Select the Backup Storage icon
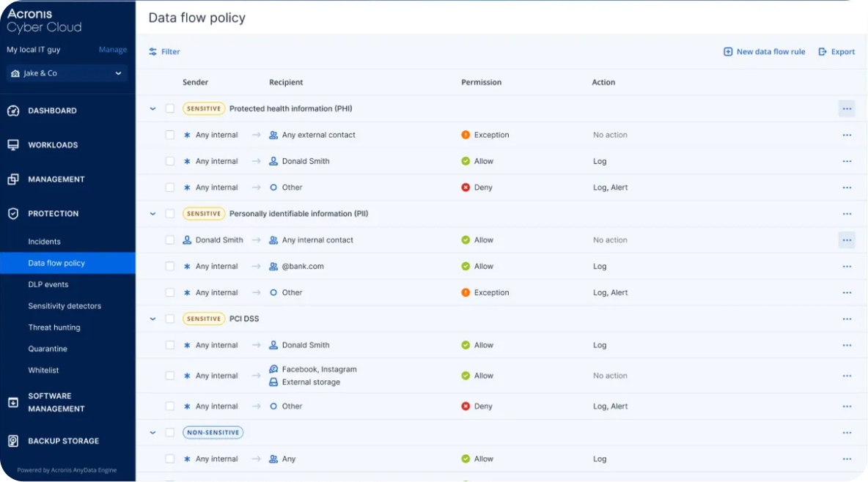868x482 pixels. [15, 441]
